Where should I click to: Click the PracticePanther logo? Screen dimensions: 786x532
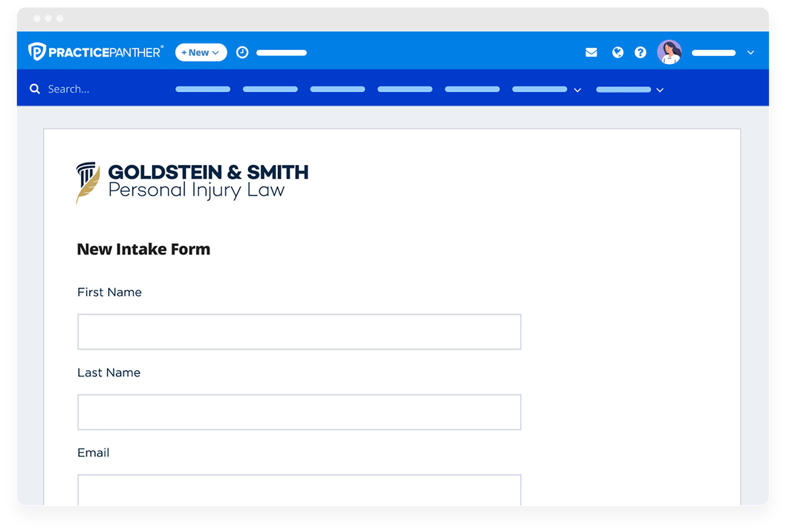coord(95,52)
